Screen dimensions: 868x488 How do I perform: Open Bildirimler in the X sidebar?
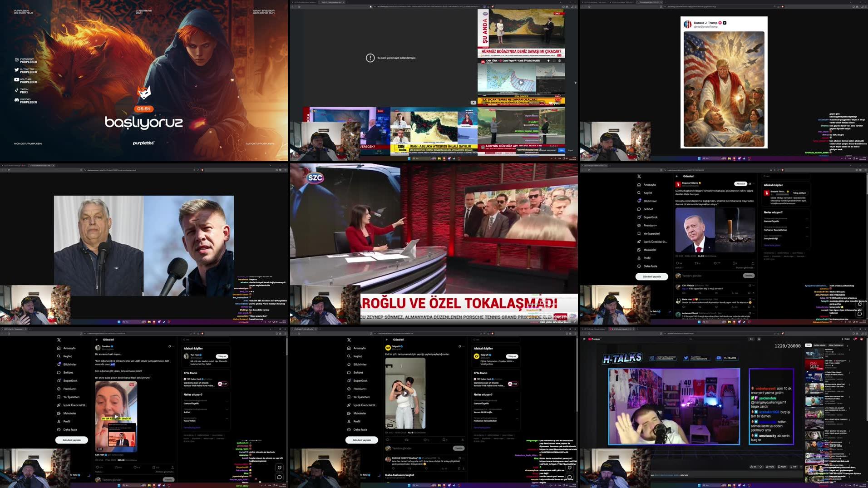pyautogui.click(x=360, y=365)
